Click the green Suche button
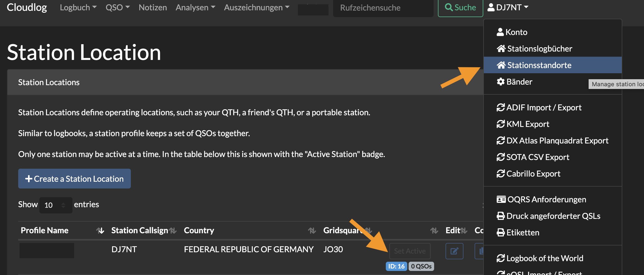 (460, 8)
